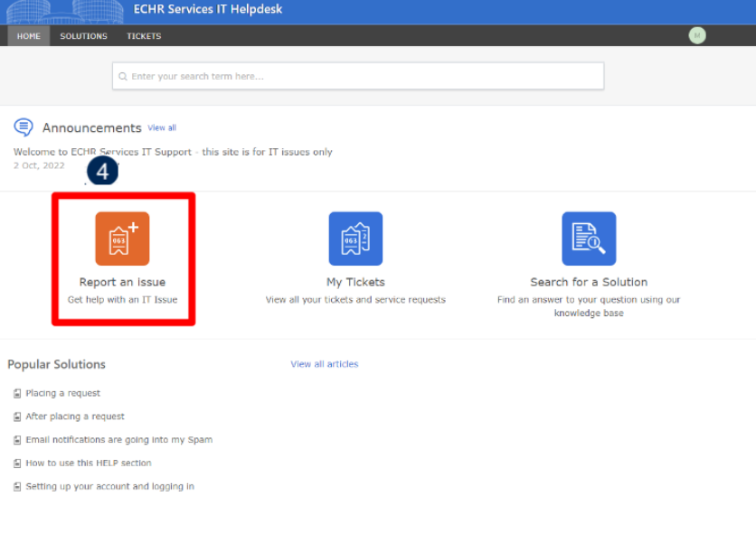This screenshot has width=756, height=543.
Task: Click article icon beside After placing a request
Action: coord(17,417)
